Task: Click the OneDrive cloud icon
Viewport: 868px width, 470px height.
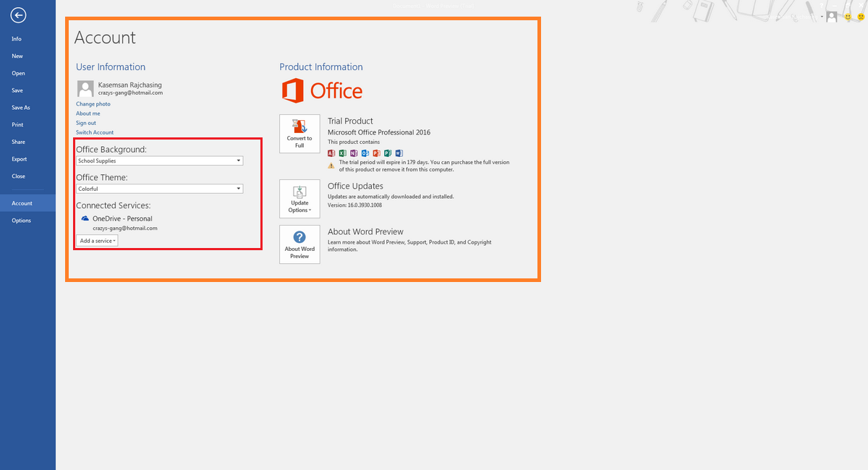Action: 85,218
